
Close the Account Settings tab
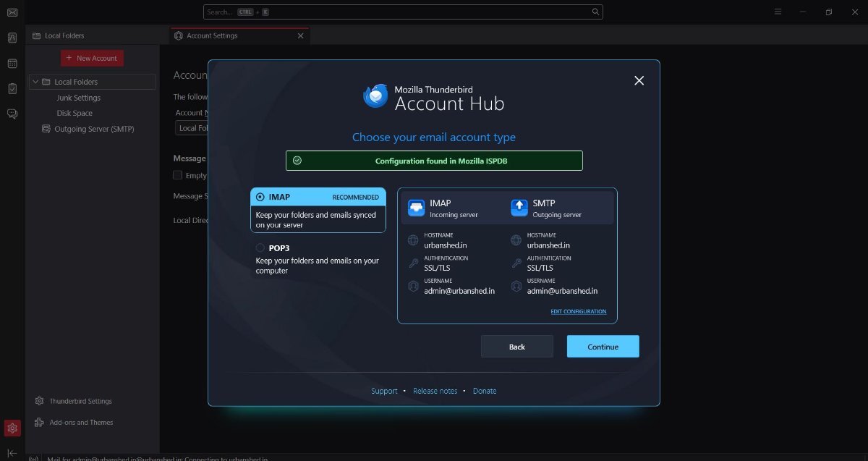click(301, 35)
